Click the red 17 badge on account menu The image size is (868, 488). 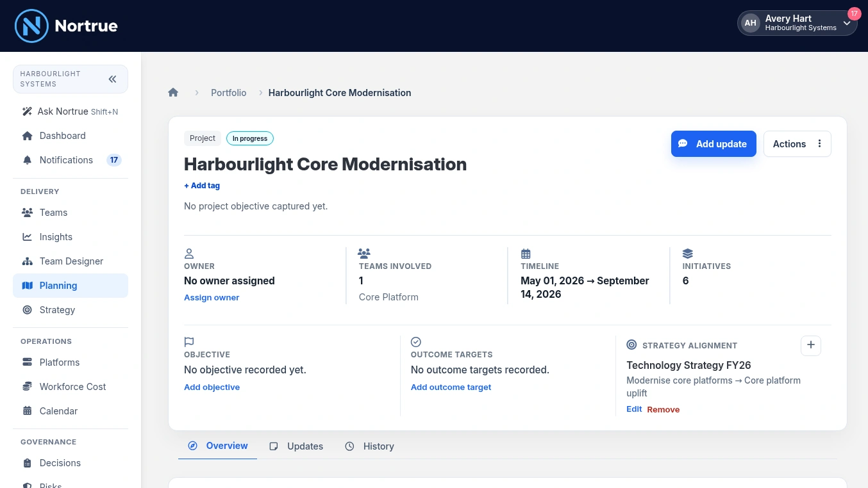coord(854,13)
